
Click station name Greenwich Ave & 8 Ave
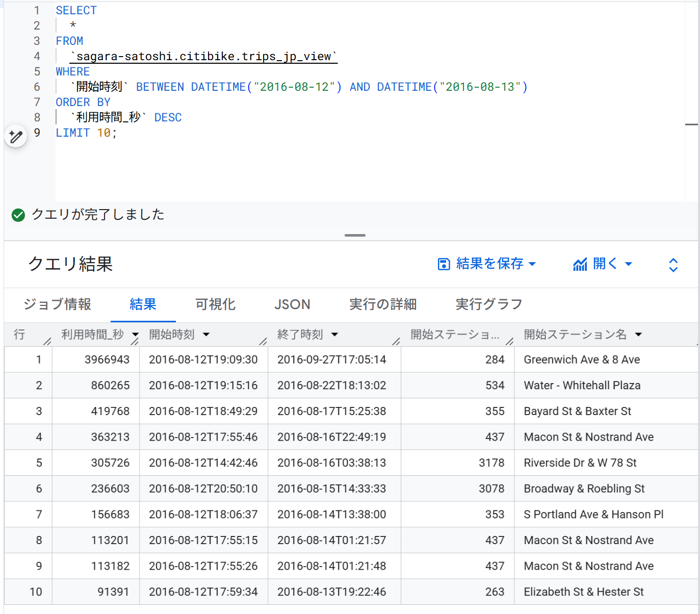582,360
